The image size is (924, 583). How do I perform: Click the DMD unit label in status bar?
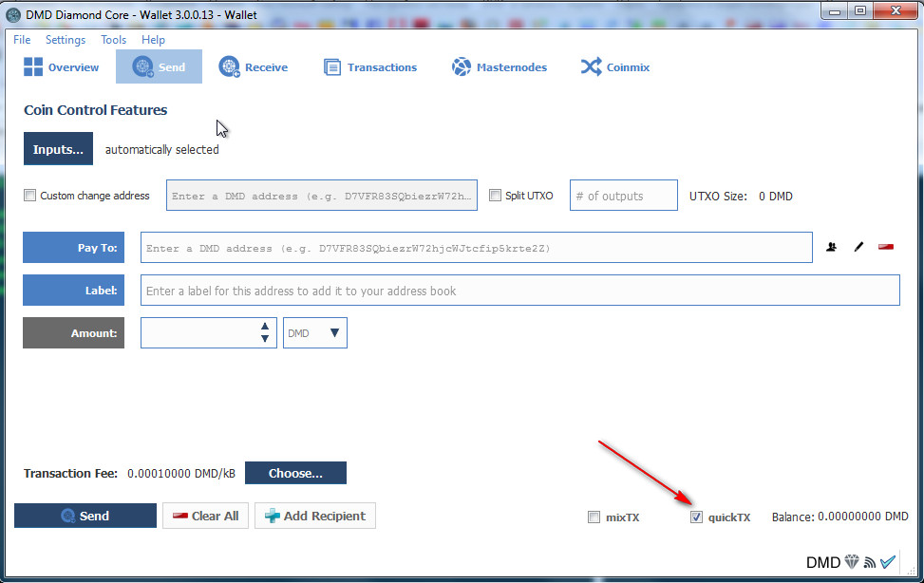click(x=823, y=562)
